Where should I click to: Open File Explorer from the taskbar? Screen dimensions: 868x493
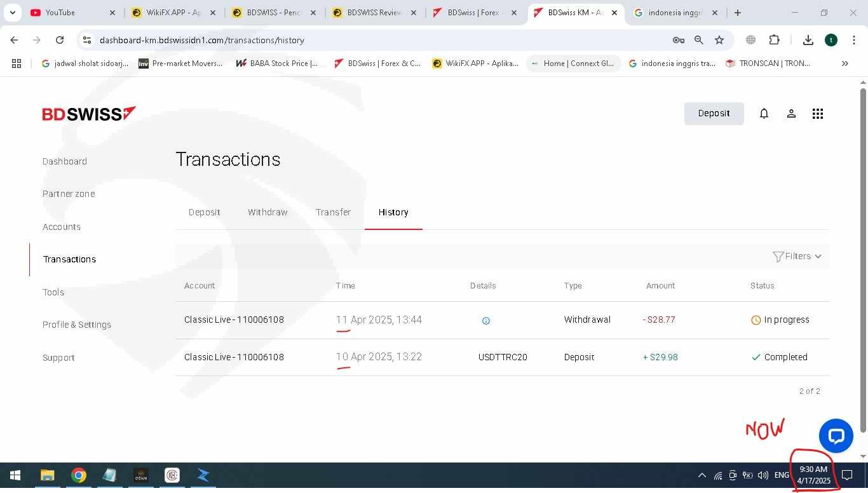[x=47, y=475]
